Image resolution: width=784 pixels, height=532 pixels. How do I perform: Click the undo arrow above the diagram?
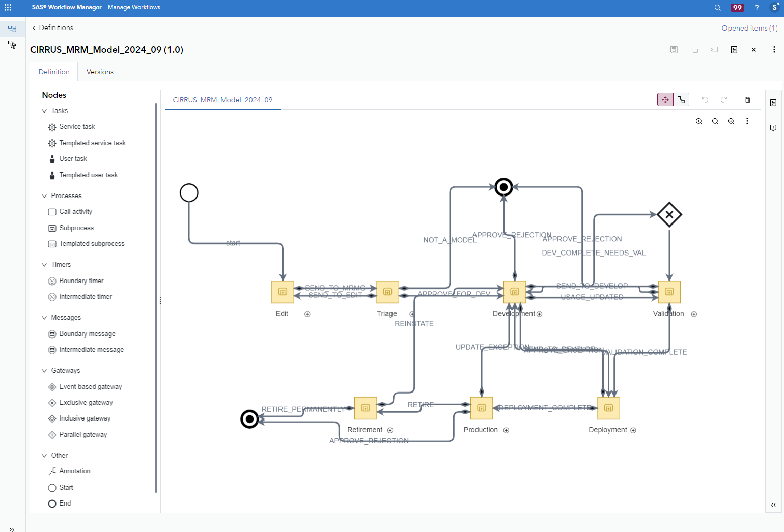tap(705, 99)
